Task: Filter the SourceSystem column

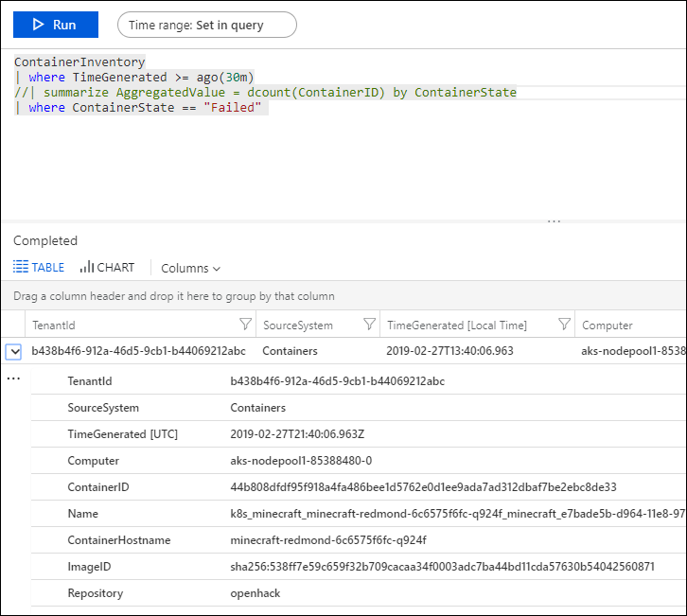Action: [x=370, y=325]
